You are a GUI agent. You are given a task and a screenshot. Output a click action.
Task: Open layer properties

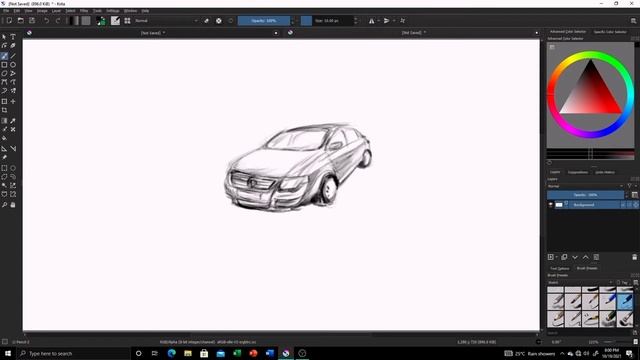coord(596,258)
